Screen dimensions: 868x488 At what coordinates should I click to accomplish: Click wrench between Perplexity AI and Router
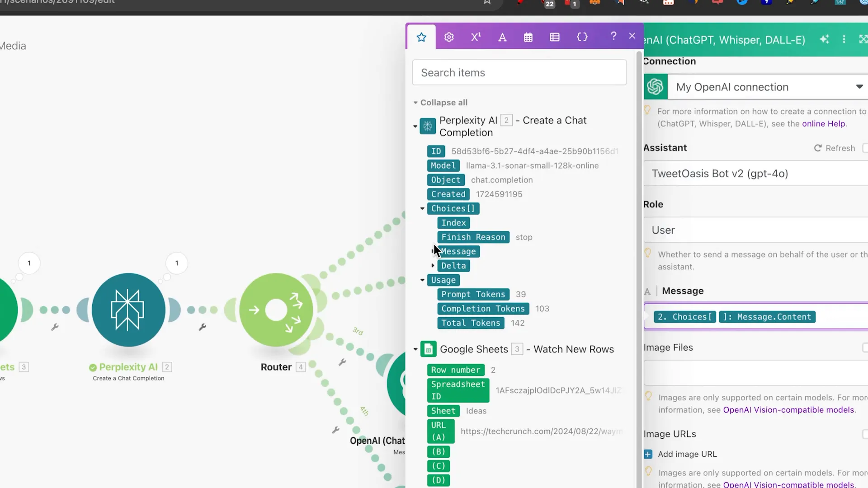203,327
